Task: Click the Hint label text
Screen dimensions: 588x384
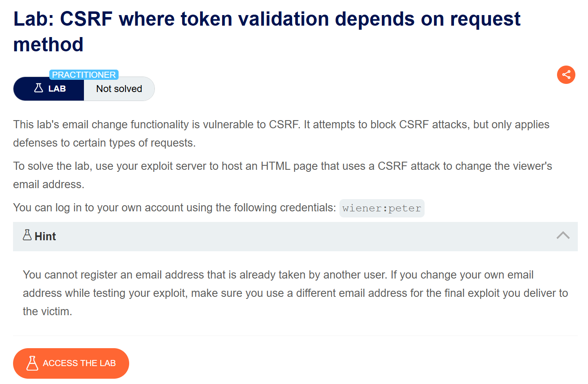Action: [x=45, y=237]
